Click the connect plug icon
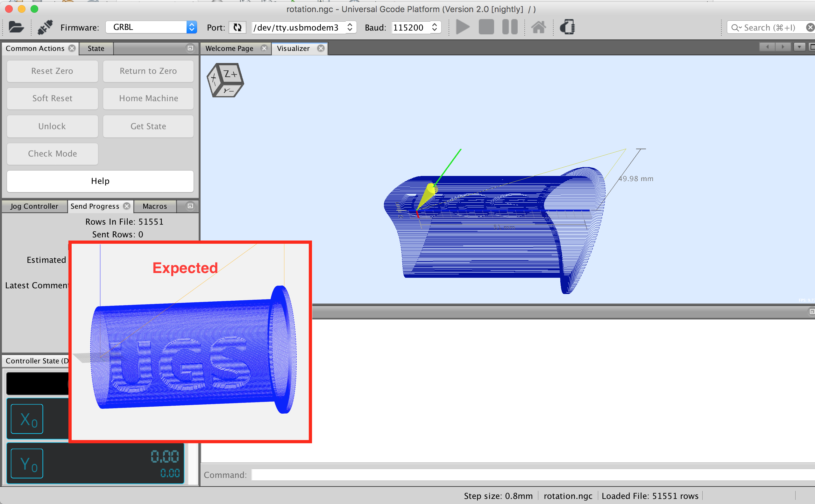This screenshot has height=504, width=815. coord(45,27)
